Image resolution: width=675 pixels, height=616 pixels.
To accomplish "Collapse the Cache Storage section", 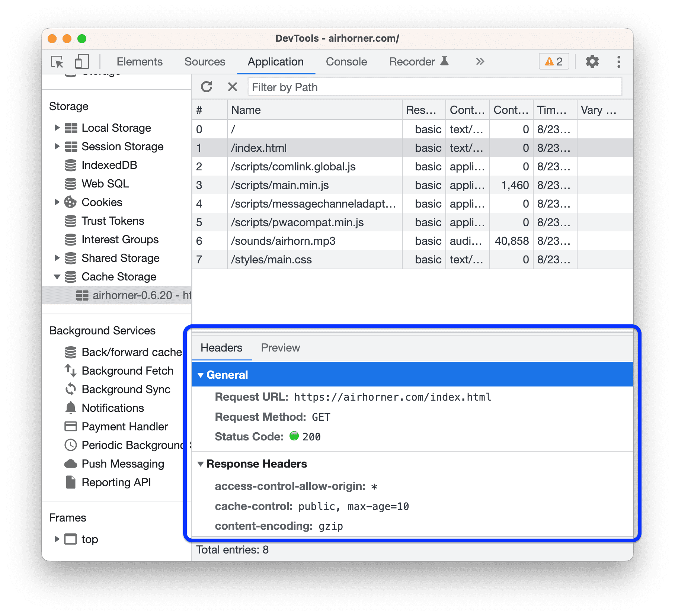I will pos(57,277).
